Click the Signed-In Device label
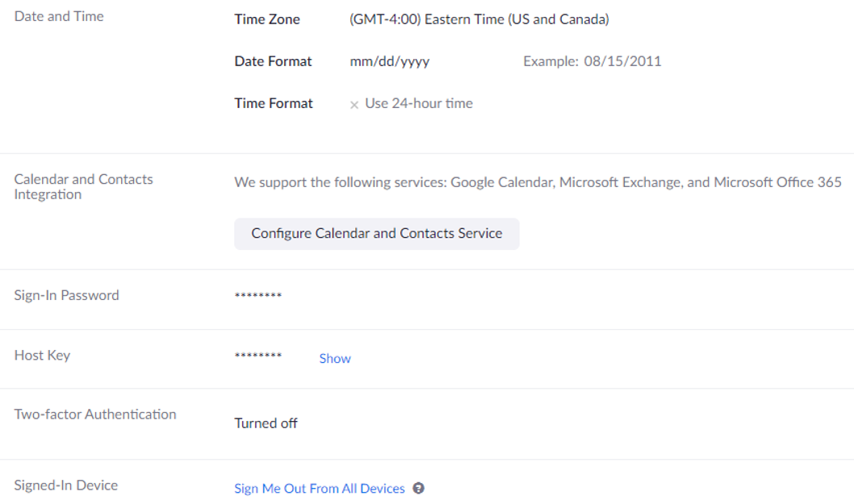The width and height of the screenshot is (854, 504). 66,485
